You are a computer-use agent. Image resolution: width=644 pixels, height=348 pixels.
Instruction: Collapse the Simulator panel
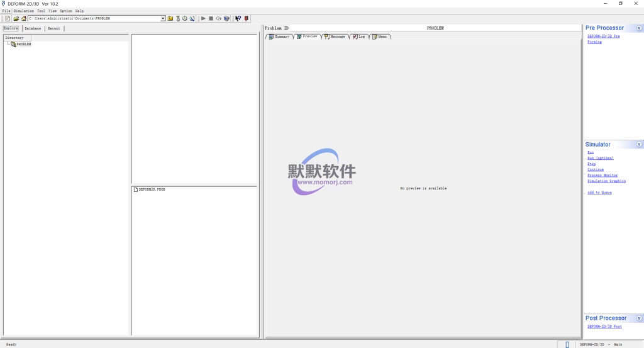click(x=639, y=145)
